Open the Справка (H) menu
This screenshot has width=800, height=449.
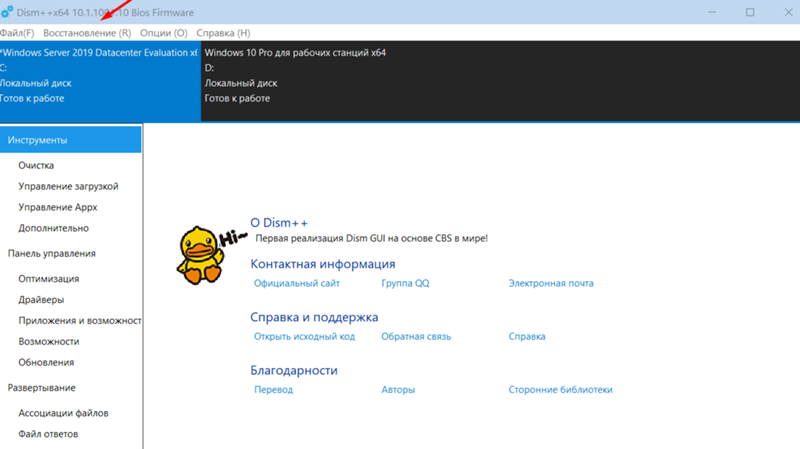coord(223,33)
